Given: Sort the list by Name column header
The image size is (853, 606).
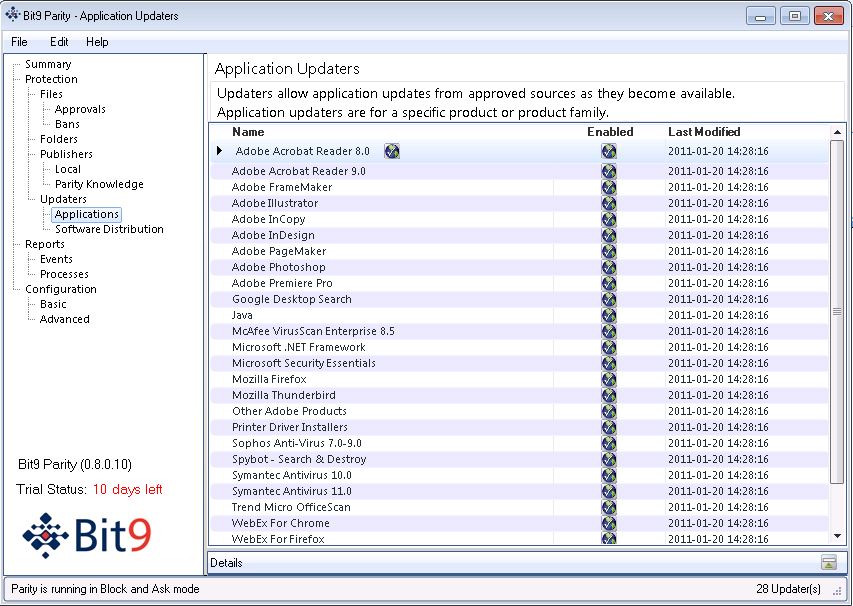Looking at the screenshot, I should click(x=248, y=132).
